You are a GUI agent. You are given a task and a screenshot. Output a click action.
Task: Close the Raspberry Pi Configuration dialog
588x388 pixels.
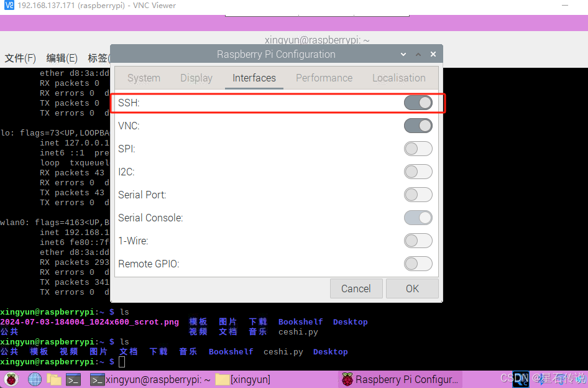pos(433,54)
